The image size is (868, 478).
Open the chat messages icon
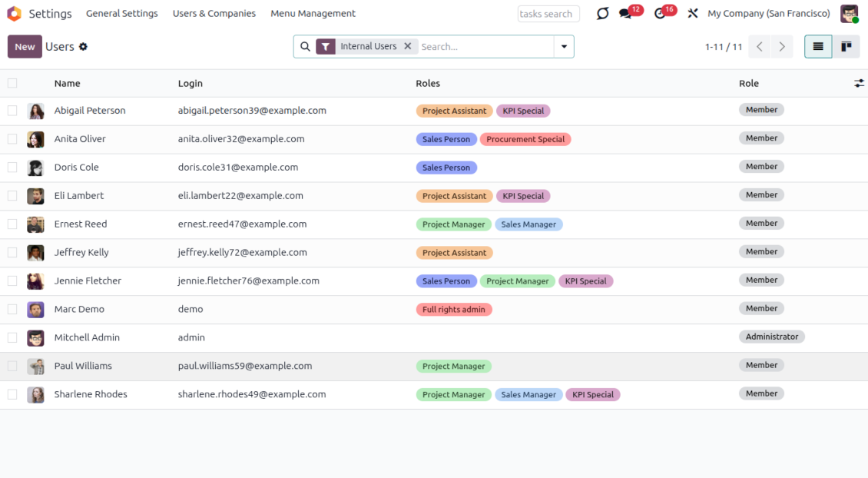coord(626,14)
